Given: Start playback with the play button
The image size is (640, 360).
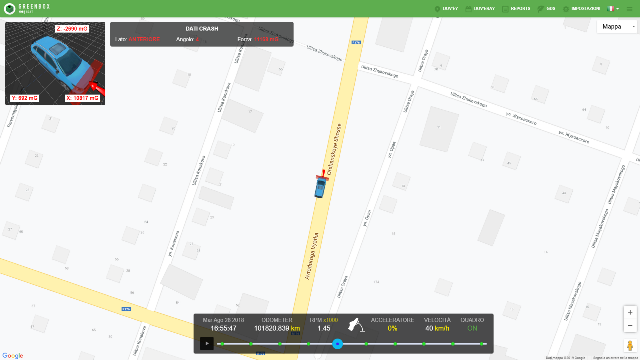Looking at the screenshot, I should (x=207, y=344).
